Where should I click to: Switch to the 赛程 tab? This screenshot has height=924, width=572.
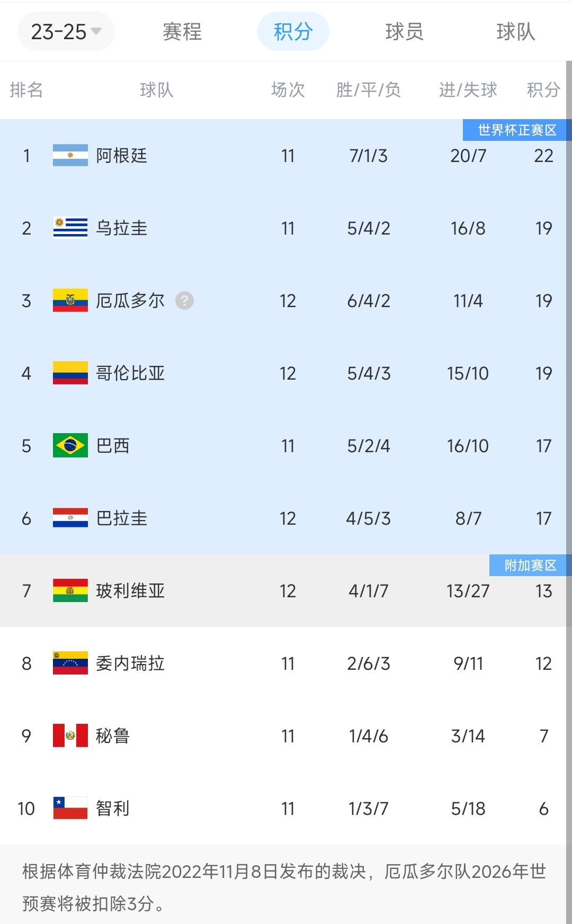pos(182,32)
